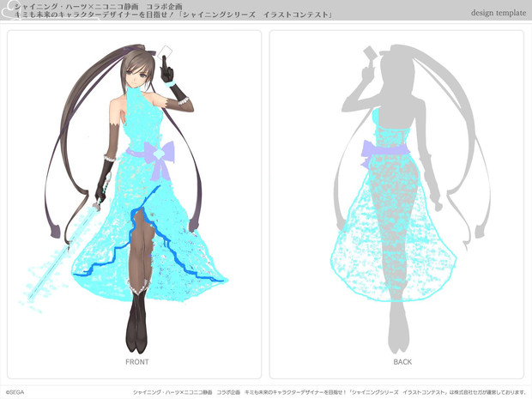Click the 'design template' text

pos(499,13)
